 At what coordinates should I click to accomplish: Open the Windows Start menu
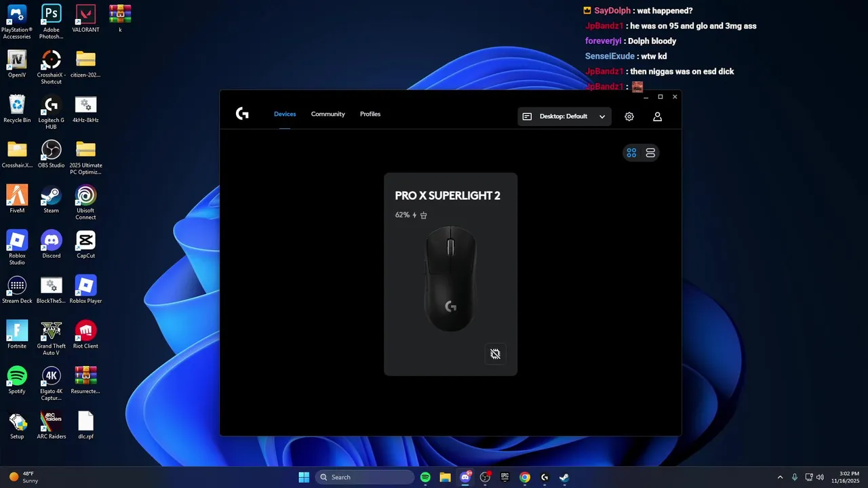point(304,477)
